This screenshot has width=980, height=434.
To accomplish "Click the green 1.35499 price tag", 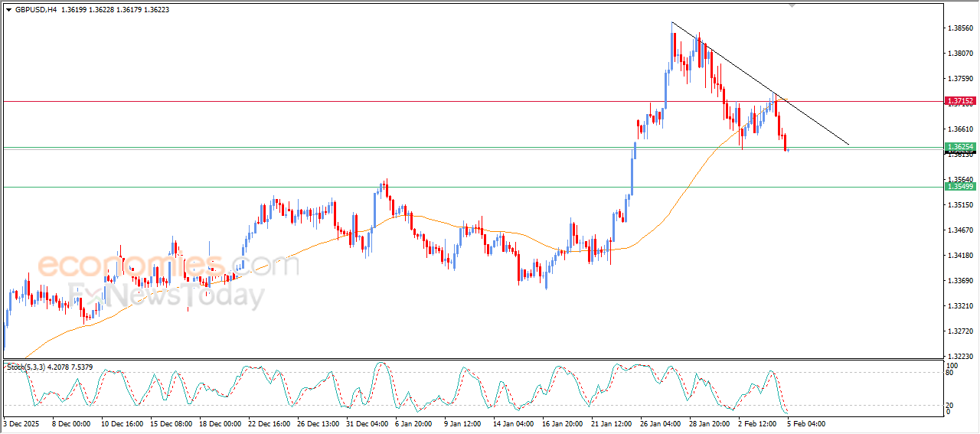I will click(x=960, y=187).
